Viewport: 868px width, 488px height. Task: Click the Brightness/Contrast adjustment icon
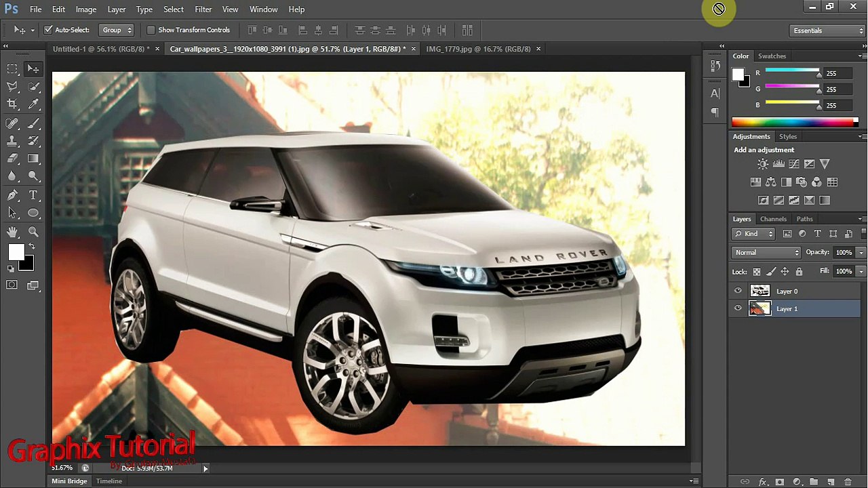(x=763, y=164)
